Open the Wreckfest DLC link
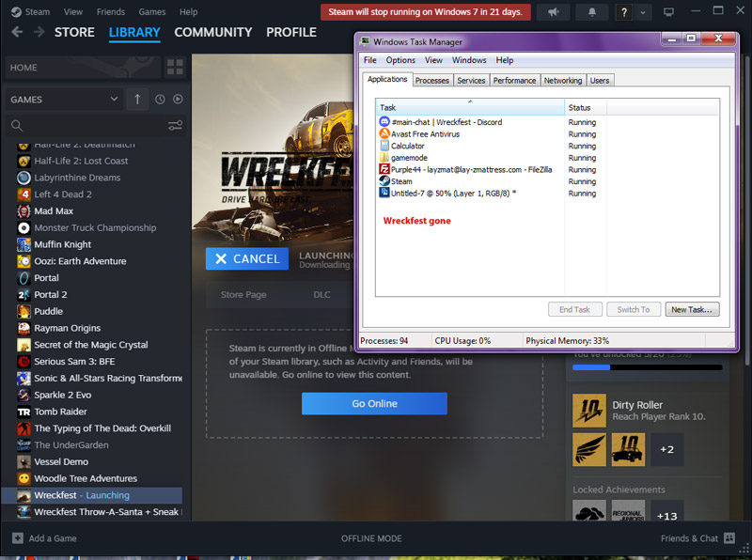This screenshot has width=752, height=560. coord(321,295)
